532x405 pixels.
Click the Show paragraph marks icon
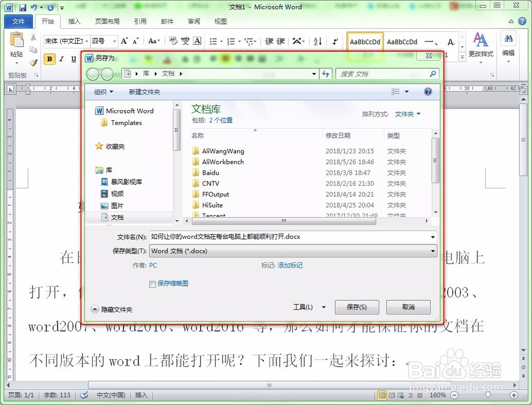[x=335, y=42]
